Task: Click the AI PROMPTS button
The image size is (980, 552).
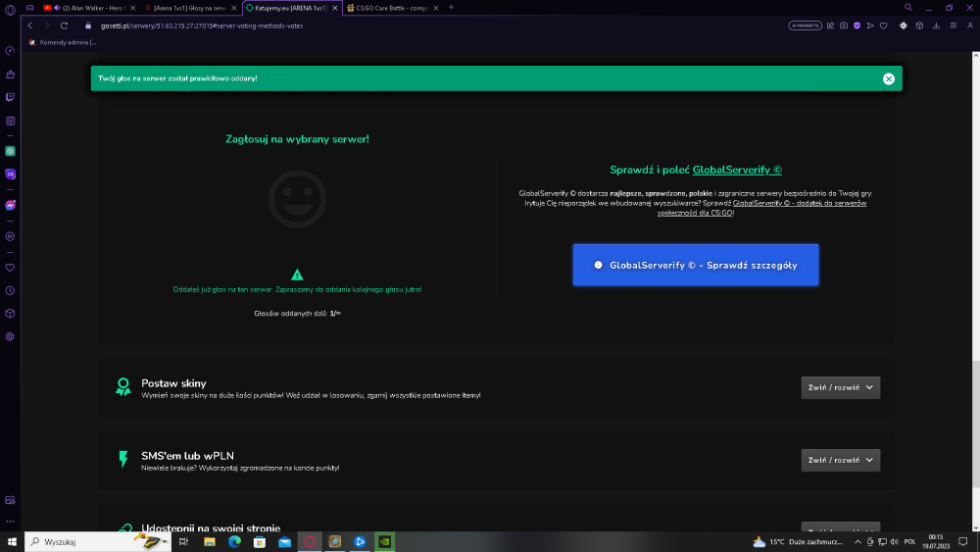Action: pos(805,25)
